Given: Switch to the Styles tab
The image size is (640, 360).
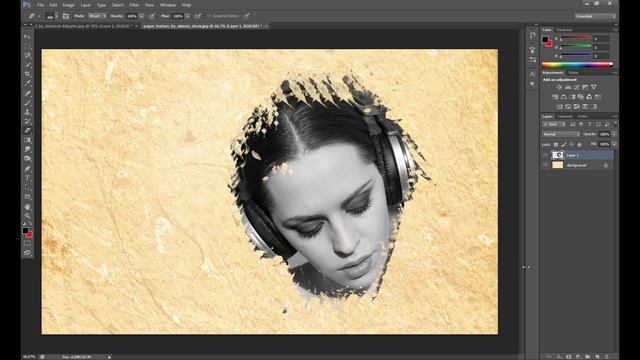Looking at the screenshot, I should coord(573,73).
